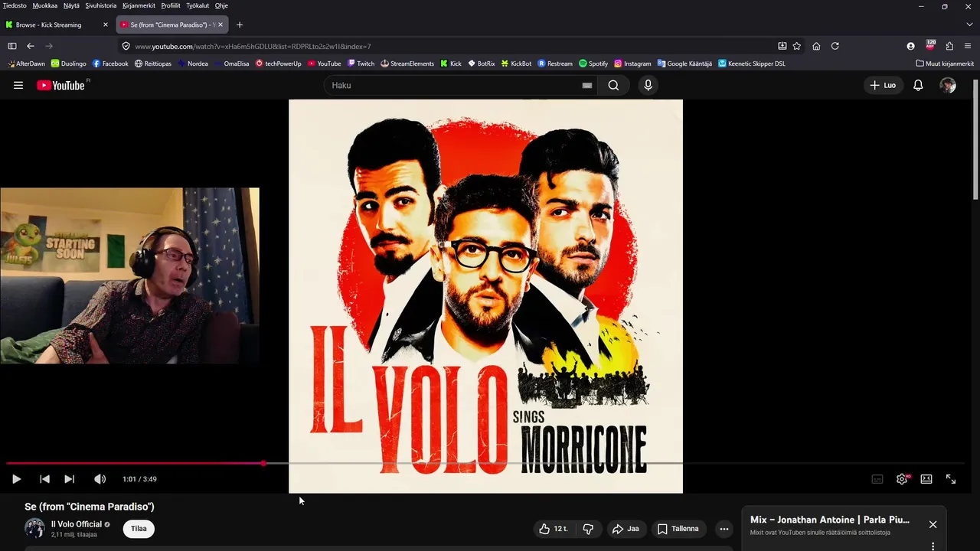Bookmark this page with star icon
The width and height of the screenshot is (980, 551).
(797, 46)
